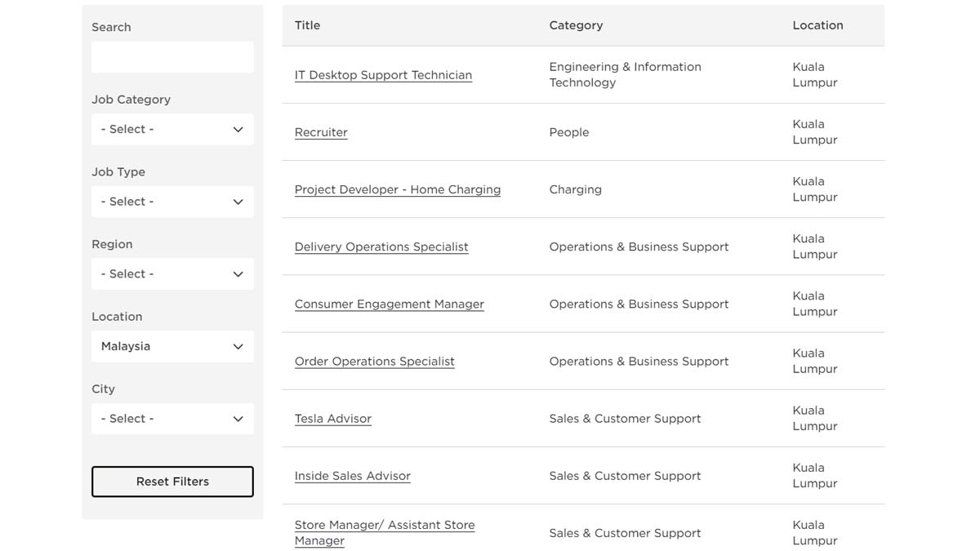980x551 pixels.
Task: Open the Region dropdown
Action: [172, 273]
